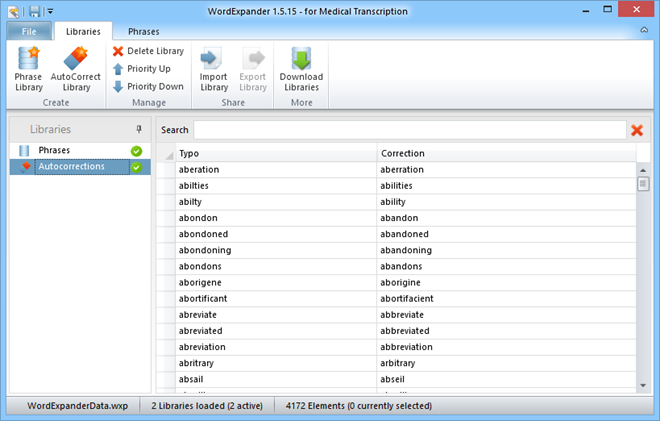Click the row header for 'aberation'
This screenshot has width=660, height=421.
point(166,170)
